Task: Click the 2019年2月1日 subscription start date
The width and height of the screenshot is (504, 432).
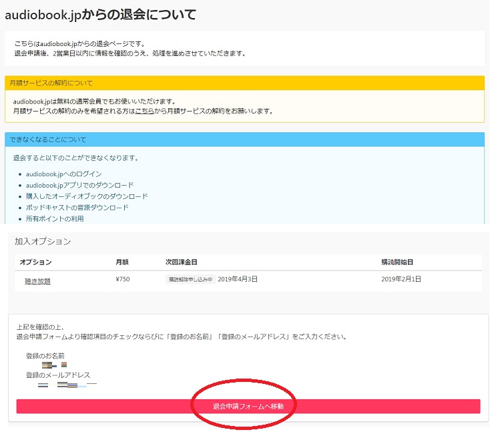Action: tap(401, 279)
